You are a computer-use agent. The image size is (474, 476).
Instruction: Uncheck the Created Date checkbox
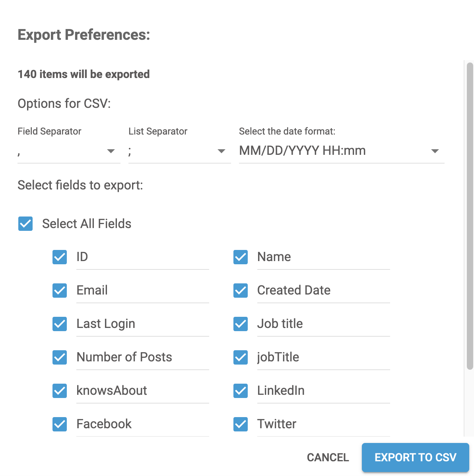click(241, 291)
